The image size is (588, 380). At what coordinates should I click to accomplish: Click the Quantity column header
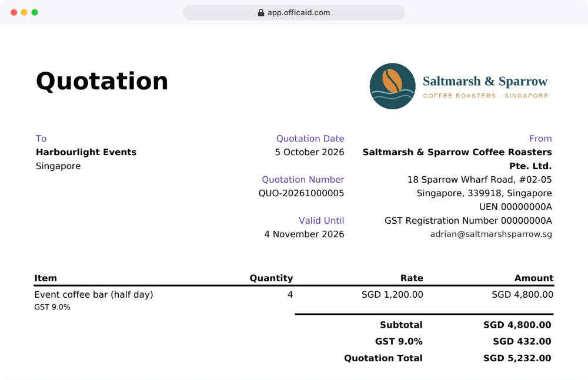pyautogui.click(x=271, y=278)
